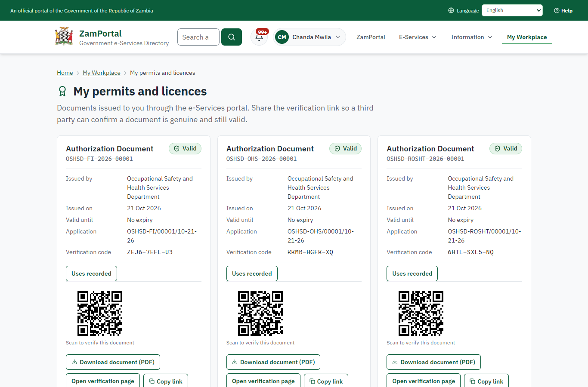Image resolution: width=588 pixels, height=387 pixels.
Task: Copy link for the OSHSD-FI document
Action: [166, 381]
